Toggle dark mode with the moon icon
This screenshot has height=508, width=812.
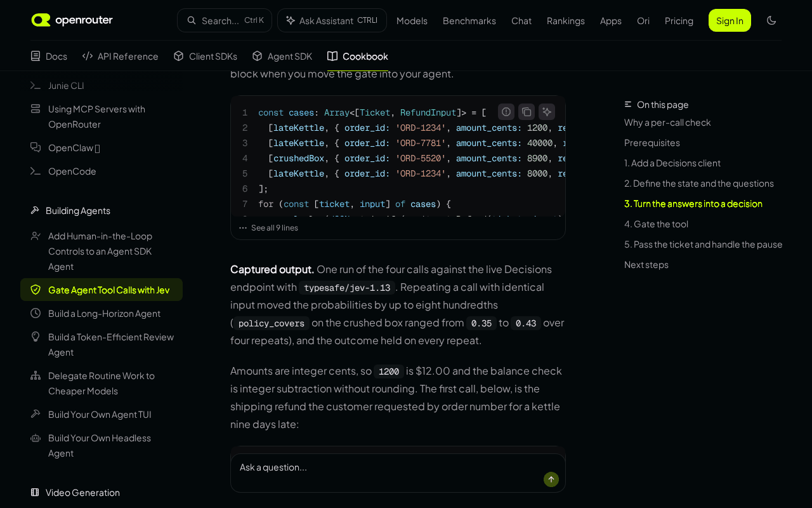click(x=771, y=20)
